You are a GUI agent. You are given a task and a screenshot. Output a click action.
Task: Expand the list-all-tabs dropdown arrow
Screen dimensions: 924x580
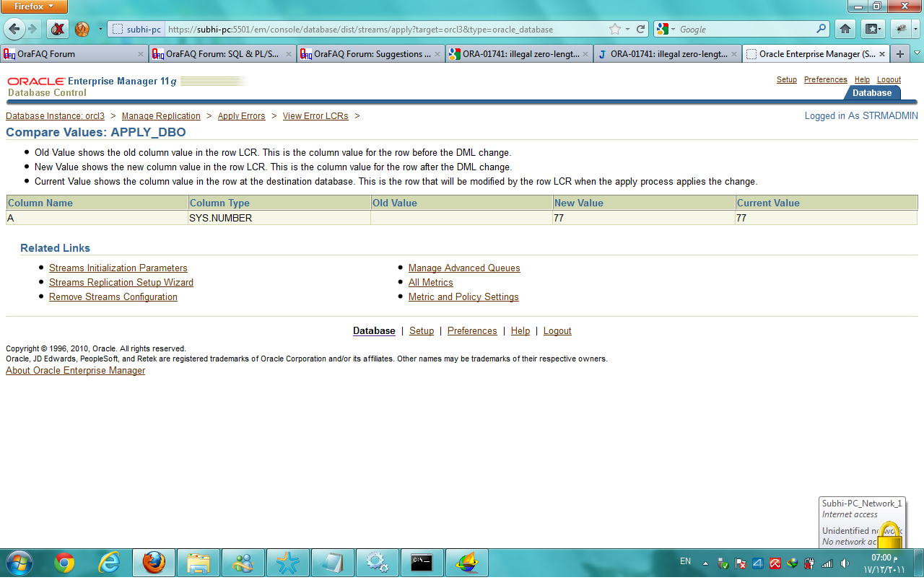[918, 54]
